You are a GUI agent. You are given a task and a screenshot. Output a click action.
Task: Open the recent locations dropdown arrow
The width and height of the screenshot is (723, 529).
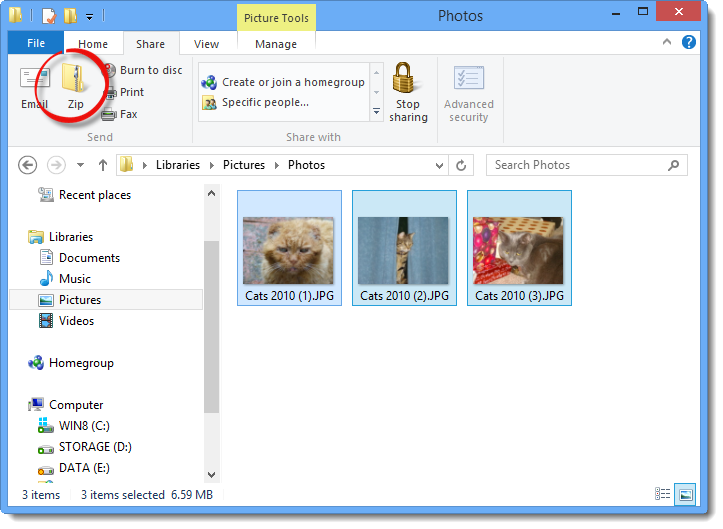tap(80, 165)
